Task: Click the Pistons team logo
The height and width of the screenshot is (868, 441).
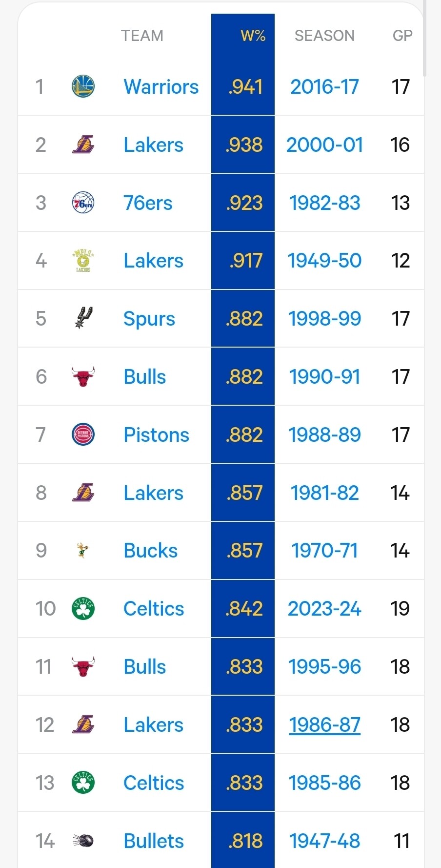Action: click(83, 434)
